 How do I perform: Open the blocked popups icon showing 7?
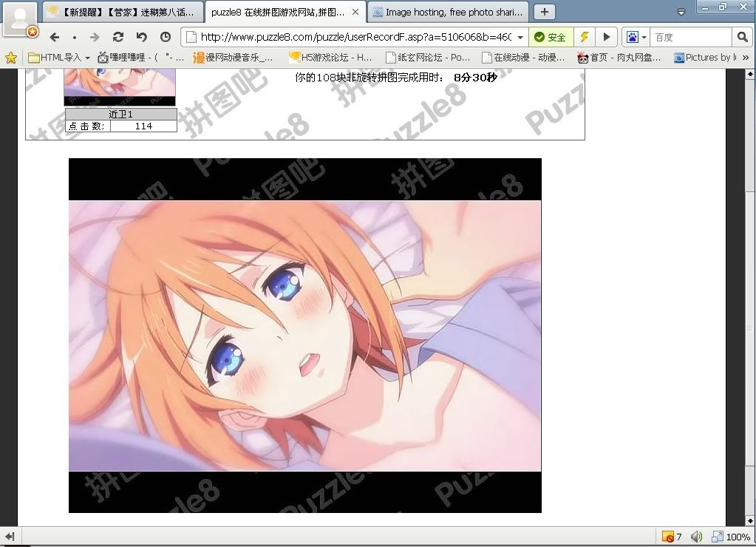tap(672, 537)
